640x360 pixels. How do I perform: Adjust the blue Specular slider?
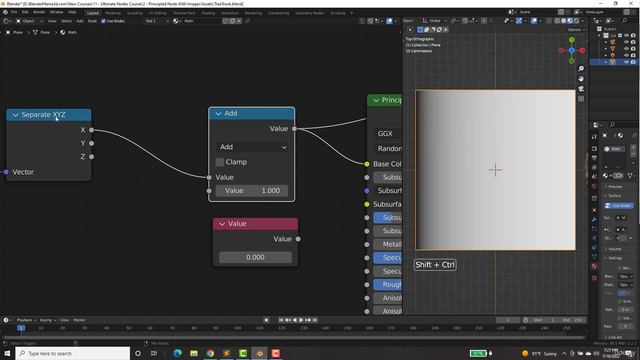(x=388, y=258)
